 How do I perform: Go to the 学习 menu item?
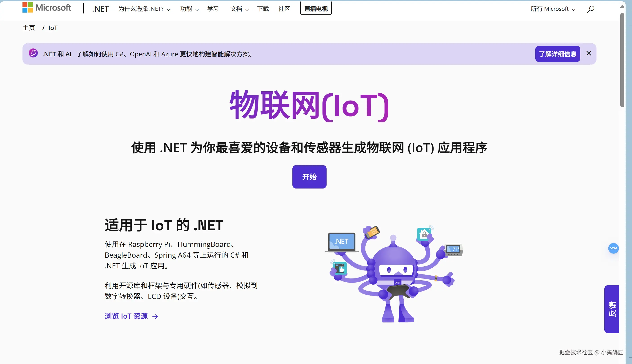pos(213,9)
